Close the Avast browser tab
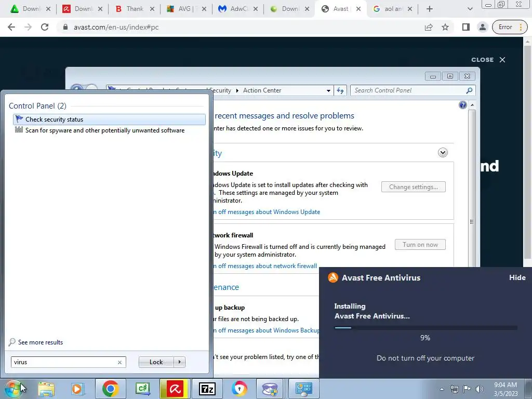 [358, 9]
